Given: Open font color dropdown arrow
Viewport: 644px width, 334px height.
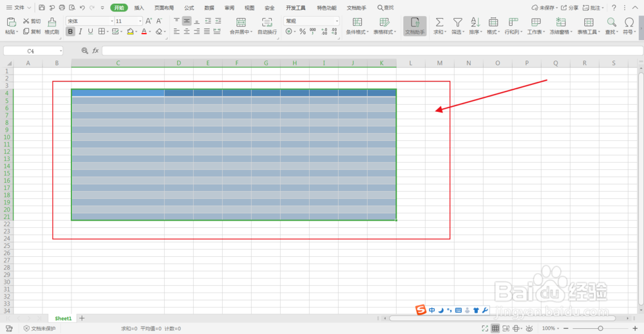Looking at the screenshot, I should click(x=150, y=32).
